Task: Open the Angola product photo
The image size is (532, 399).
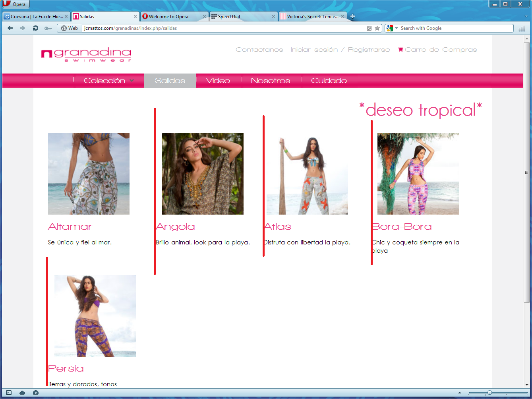Action: click(203, 174)
